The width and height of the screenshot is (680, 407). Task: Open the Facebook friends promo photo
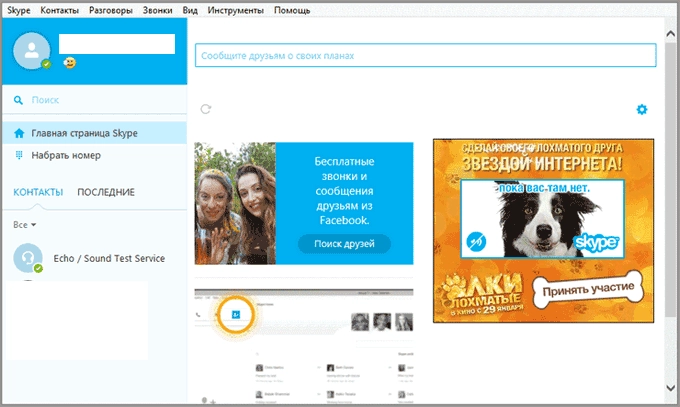pos(235,203)
